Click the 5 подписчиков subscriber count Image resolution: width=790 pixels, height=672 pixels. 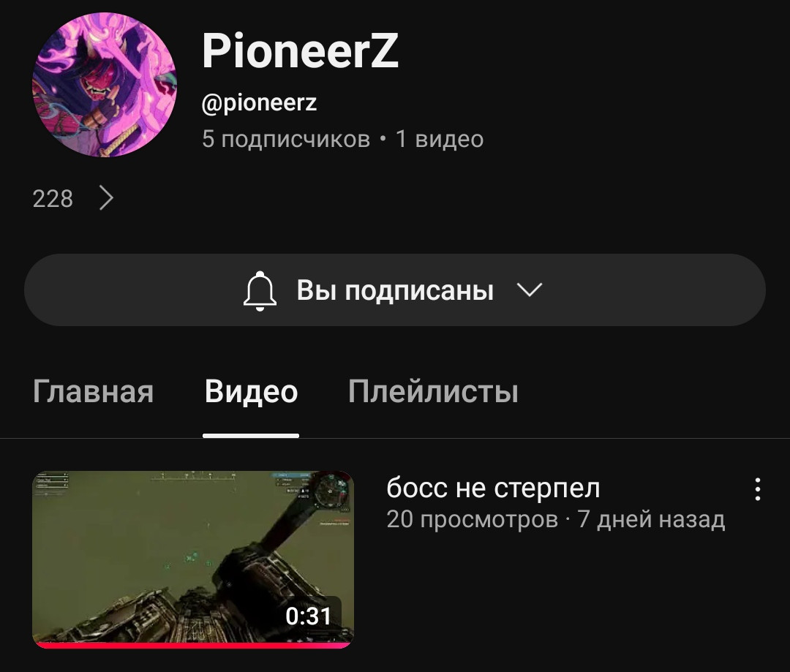[x=286, y=139]
